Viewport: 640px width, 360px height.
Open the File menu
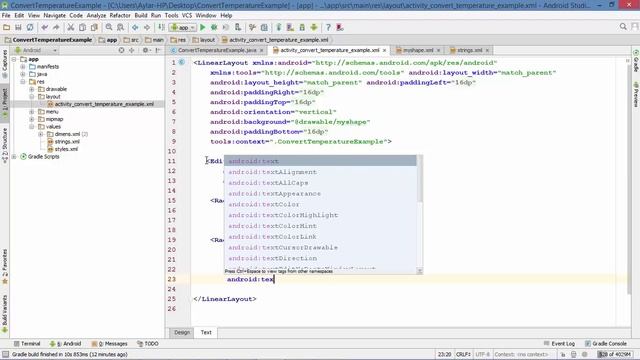tap(6, 16)
